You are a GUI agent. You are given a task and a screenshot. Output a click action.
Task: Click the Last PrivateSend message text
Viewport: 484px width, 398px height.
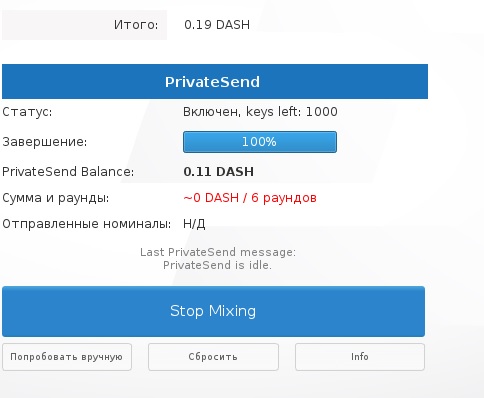[218, 252]
